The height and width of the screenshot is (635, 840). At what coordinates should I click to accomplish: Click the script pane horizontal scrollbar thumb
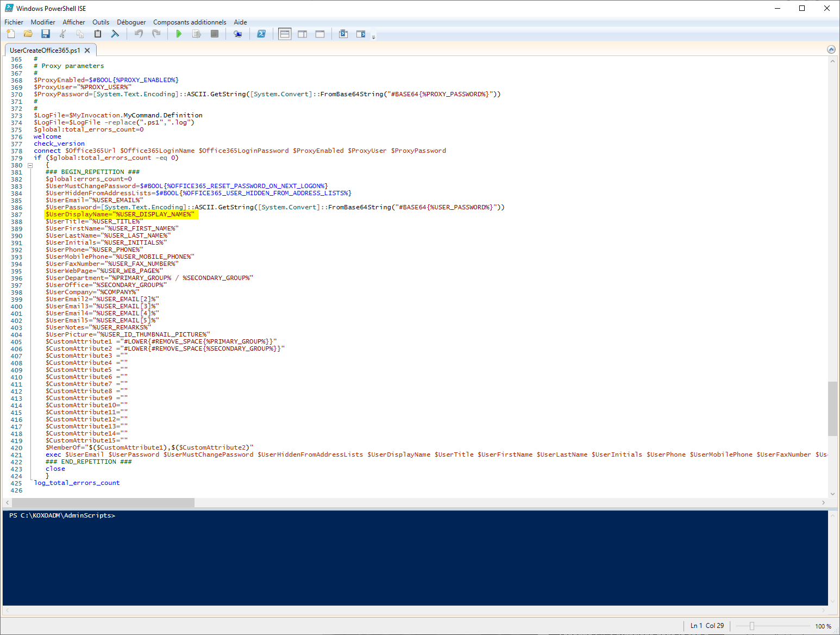[103, 502]
